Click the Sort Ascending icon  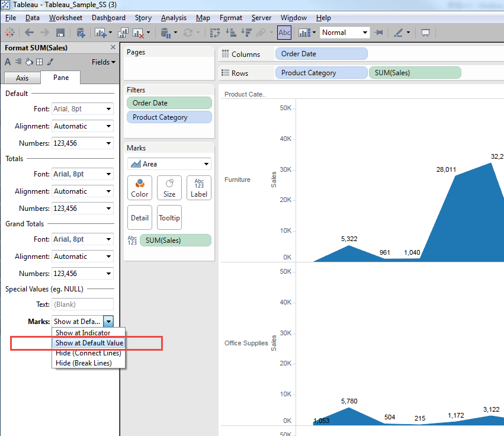[231, 33]
